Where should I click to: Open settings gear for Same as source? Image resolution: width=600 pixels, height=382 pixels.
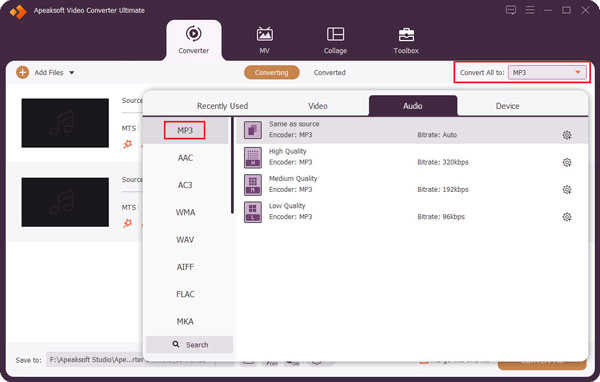point(567,135)
